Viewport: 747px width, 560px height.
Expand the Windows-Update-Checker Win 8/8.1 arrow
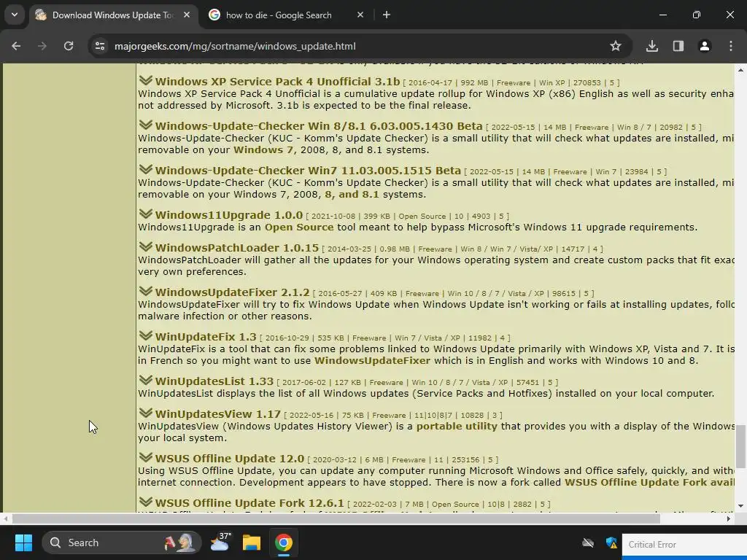pos(146,125)
